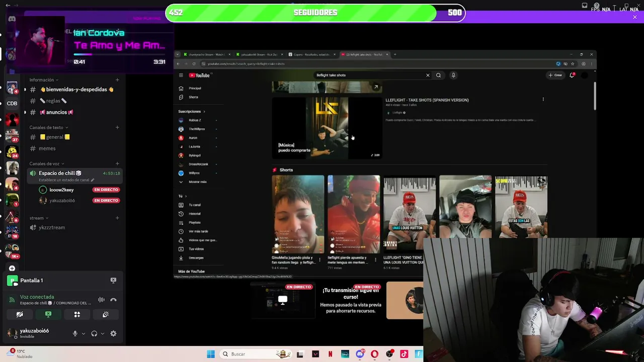The width and height of the screenshot is (644, 362).
Task: Open Historial in the YouTube sidebar
Action: [194, 214]
